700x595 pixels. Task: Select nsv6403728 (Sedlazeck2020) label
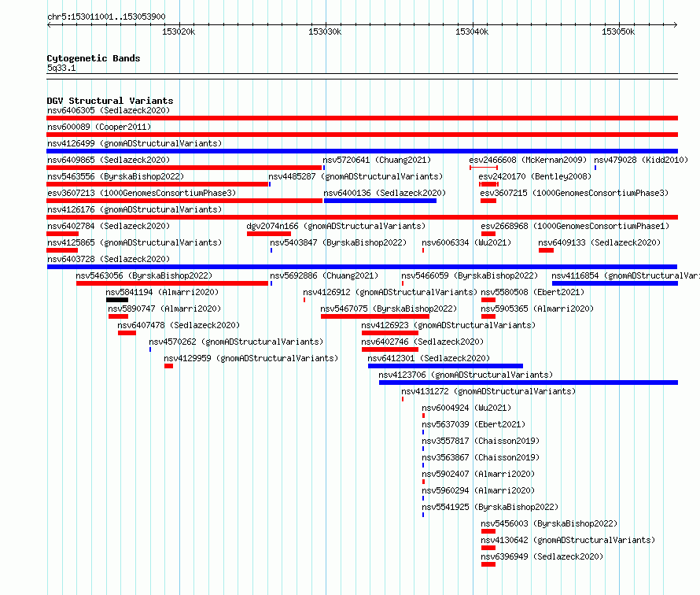tap(109, 259)
